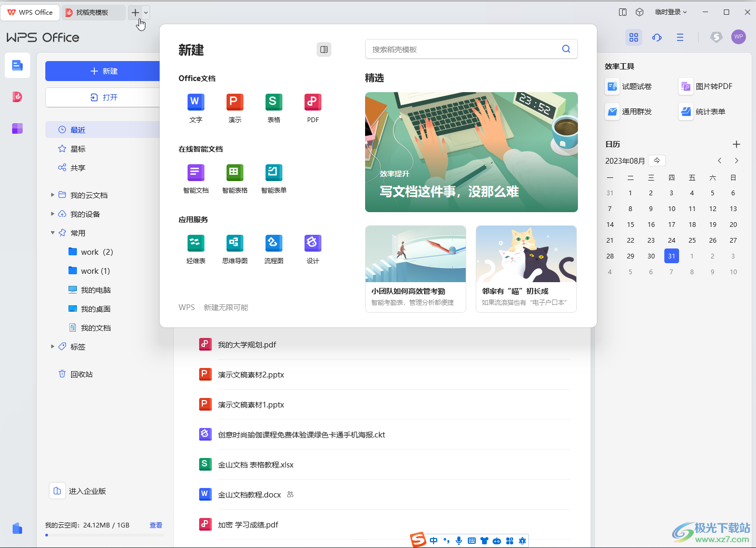This screenshot has height=548, width=756.
Task: Open 统计表单 tool
Action: 702,112
